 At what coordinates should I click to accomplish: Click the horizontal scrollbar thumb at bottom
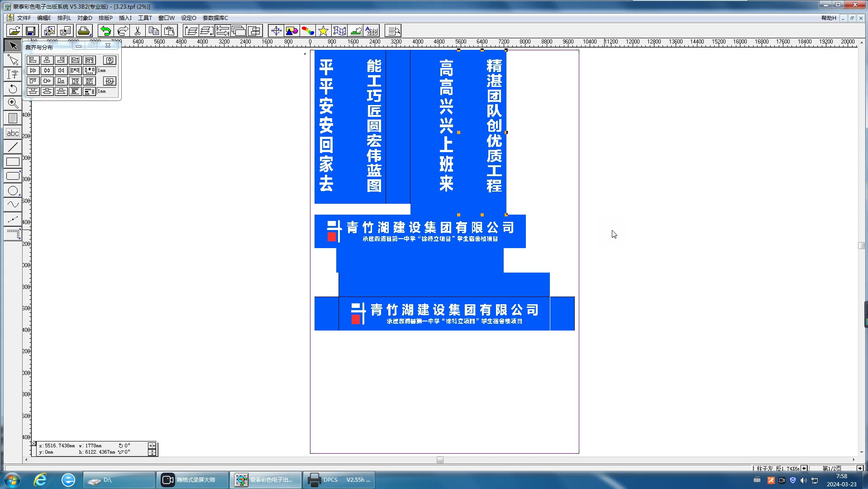click(440, 460)
